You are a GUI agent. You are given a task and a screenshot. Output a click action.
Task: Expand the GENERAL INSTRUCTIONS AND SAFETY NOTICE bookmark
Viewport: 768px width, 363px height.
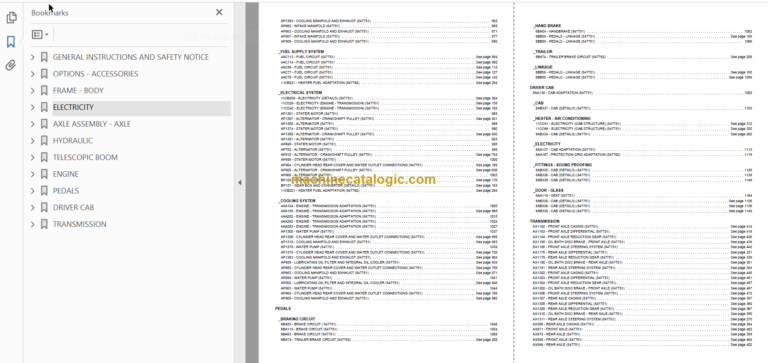coord(33,57)
